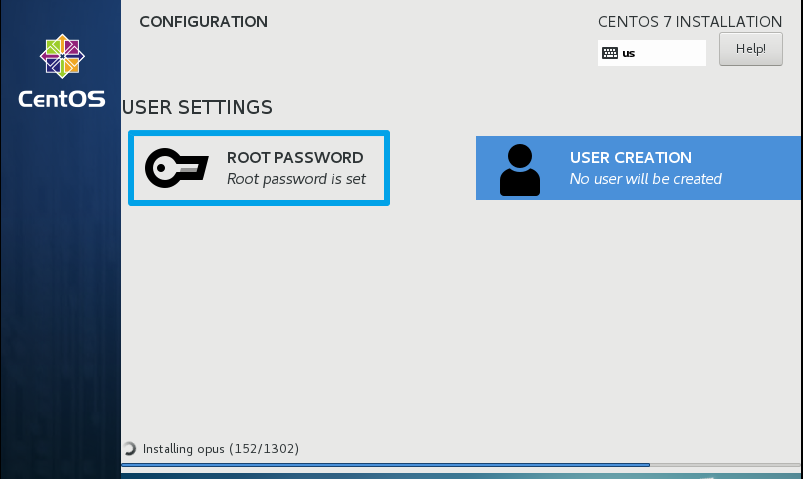Screen dimensions: 803x479
Task: Click empty area of keyboard layout box
Action: [x=673, y=53]
